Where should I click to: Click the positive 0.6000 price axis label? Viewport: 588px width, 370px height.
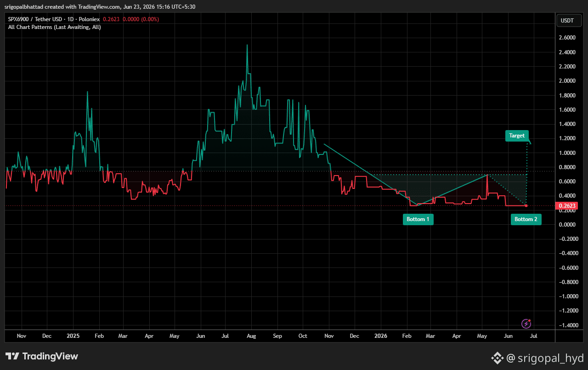[568, 182]
